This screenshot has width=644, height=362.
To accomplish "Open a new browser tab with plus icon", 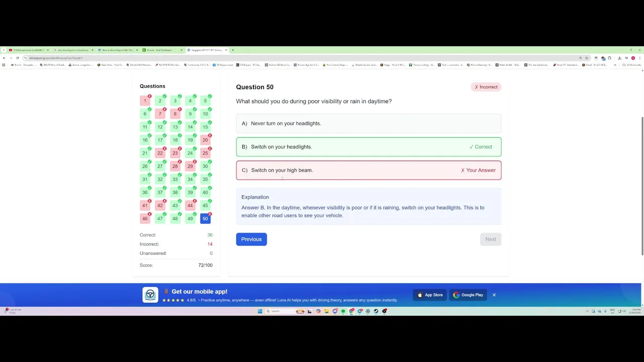I will coord(232,50).
